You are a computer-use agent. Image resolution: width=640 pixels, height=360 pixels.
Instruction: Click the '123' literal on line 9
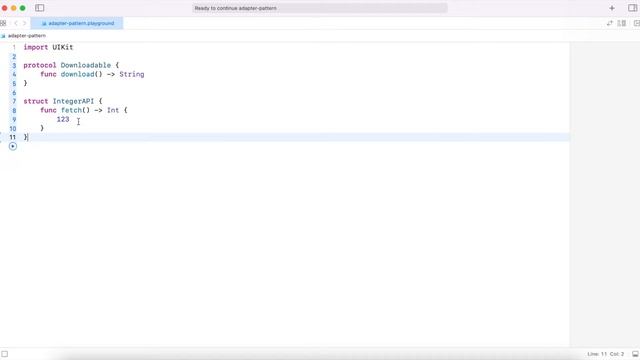click(x=63, y=119)
